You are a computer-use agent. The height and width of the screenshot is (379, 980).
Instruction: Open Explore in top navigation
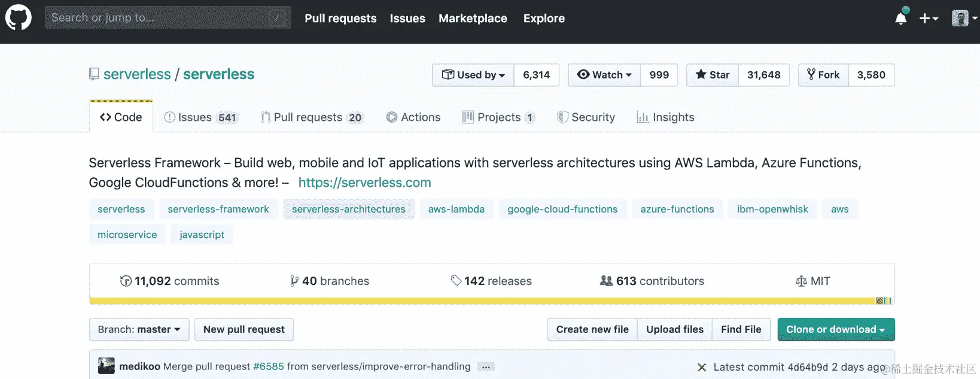[x=544, y=19]
